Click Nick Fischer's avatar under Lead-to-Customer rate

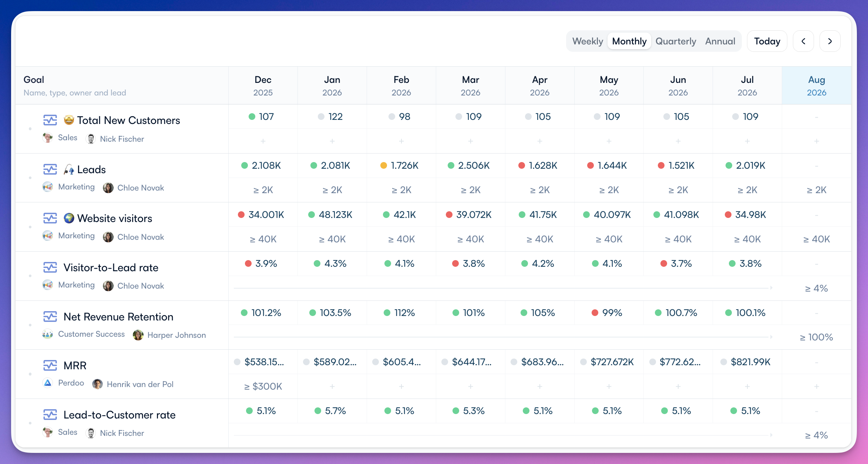(x=91, y=433)
